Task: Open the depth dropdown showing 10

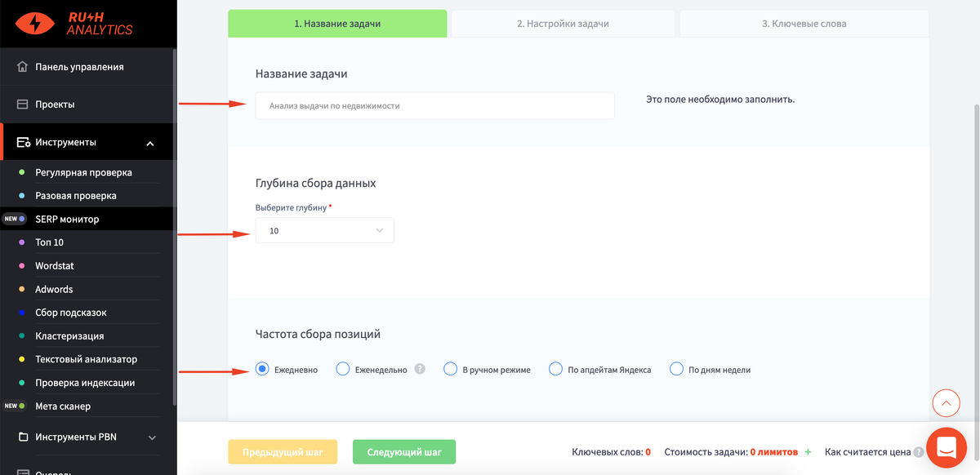Action: (x=325, y=231)
